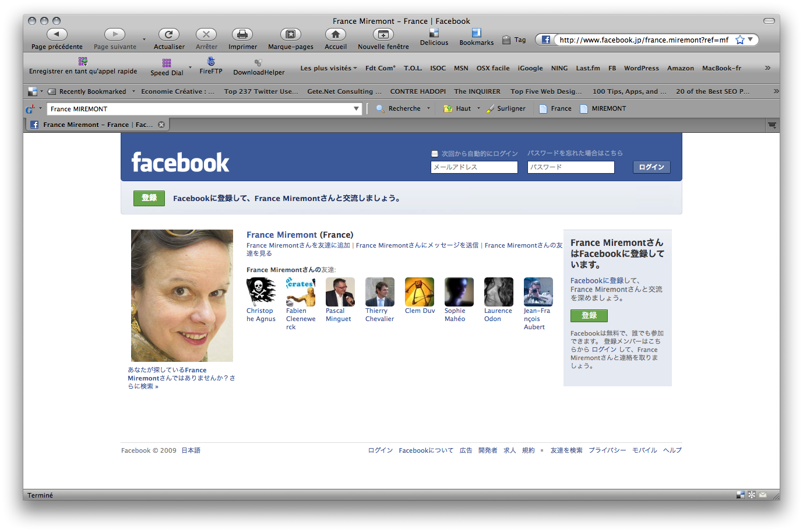The width and height of the screenshot is (803, 532).
Task: Click the France highlight term button
Action: [x=555, y=108]
